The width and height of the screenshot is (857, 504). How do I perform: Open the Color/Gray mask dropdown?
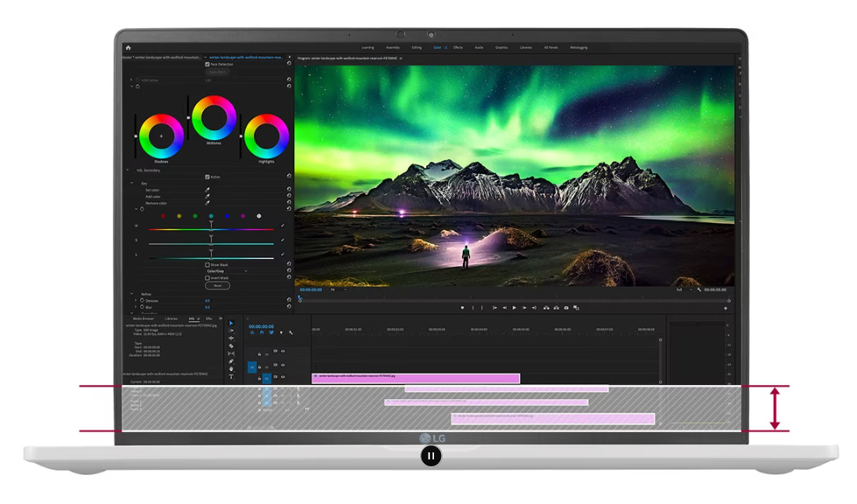click(227, 272)
